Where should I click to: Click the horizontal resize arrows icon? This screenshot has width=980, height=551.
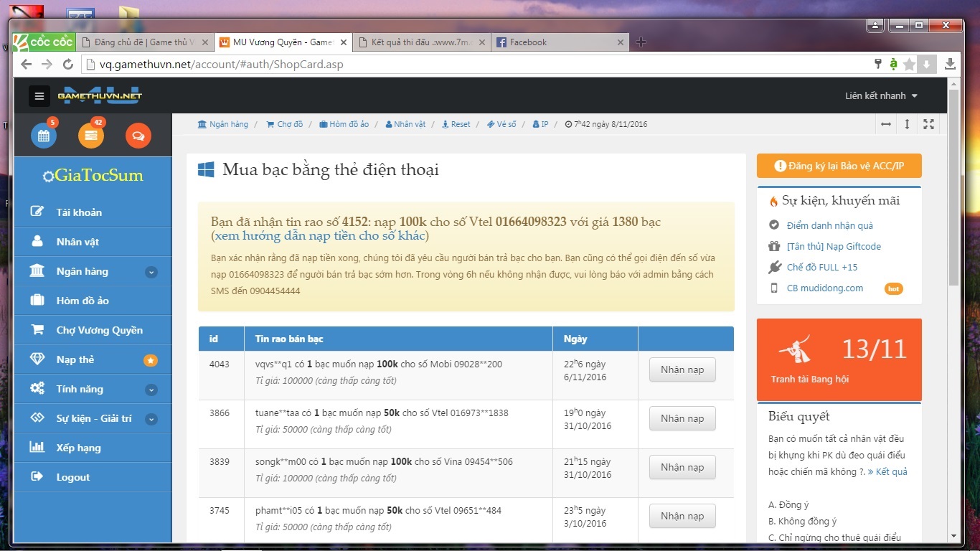(886, 124)
